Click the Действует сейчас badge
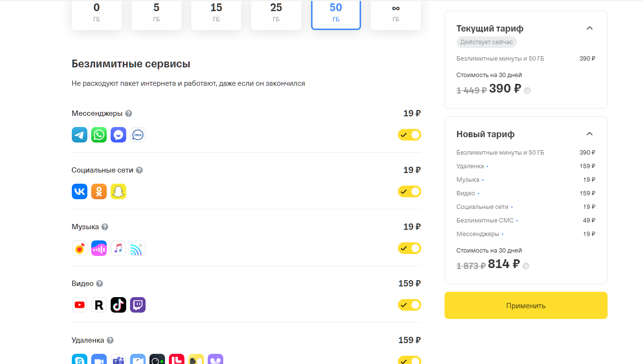Image resolution: width=643 pixels, height=364 pixels. (x=487, y=42)
